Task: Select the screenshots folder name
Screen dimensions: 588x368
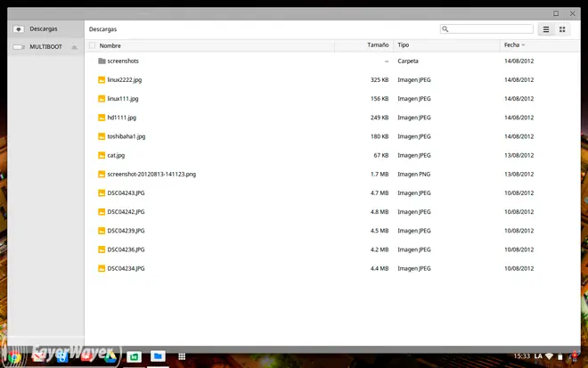Action: tap(123, 61)
